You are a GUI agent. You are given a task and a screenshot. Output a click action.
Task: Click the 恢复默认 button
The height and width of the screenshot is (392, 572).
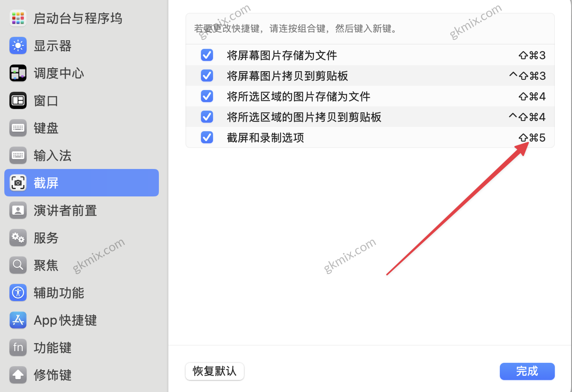tap(215, 371)
